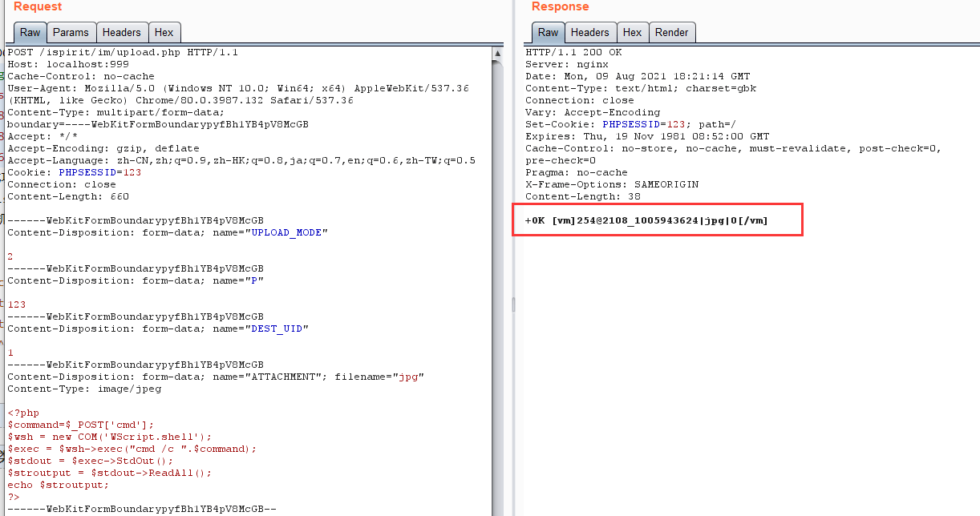980x516 pixels.
Task: View the Response Hex tab
Action: point(633,33)
